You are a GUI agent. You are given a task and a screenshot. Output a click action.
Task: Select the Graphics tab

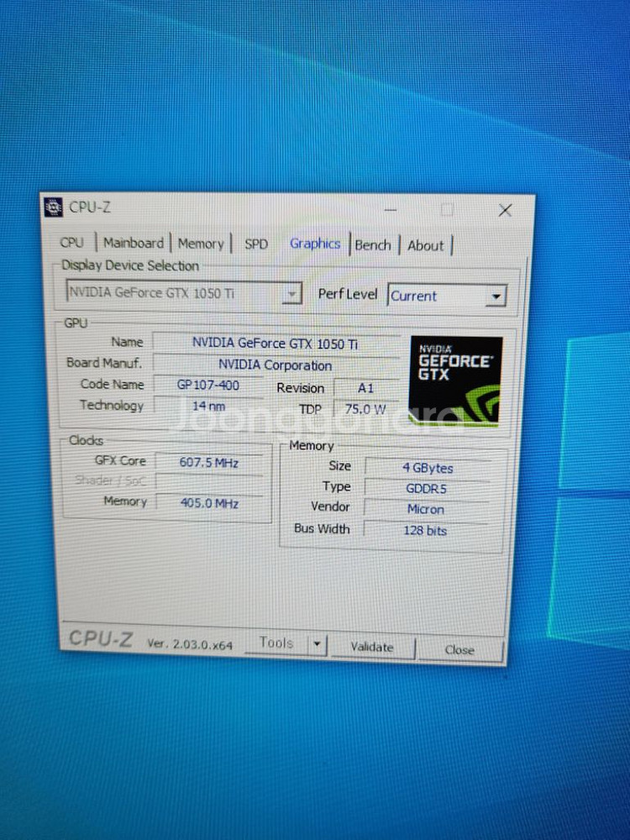(x=315, y=244)
